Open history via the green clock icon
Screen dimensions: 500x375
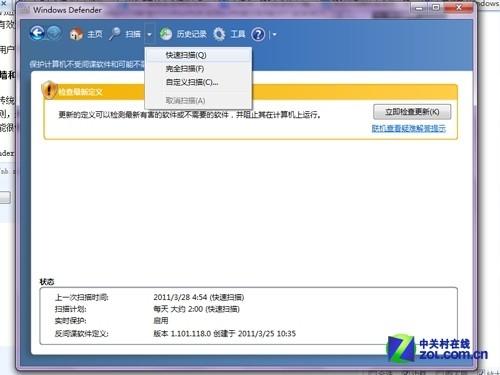coord(166,34)
